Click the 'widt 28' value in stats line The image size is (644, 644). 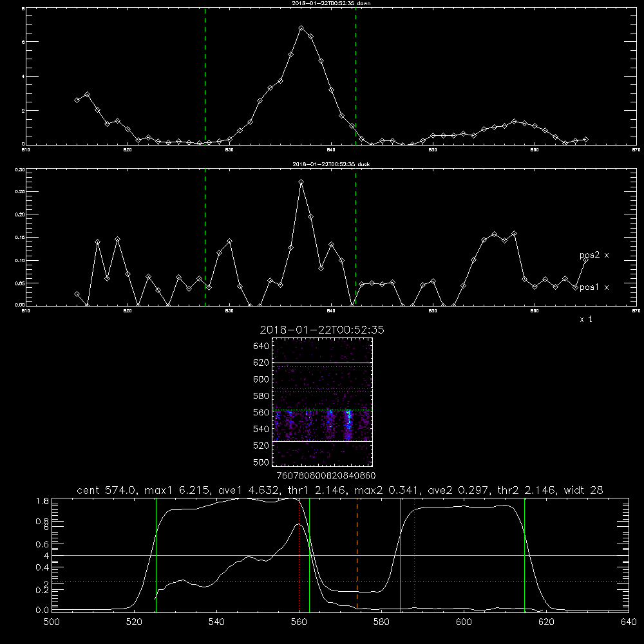point(583,490)
